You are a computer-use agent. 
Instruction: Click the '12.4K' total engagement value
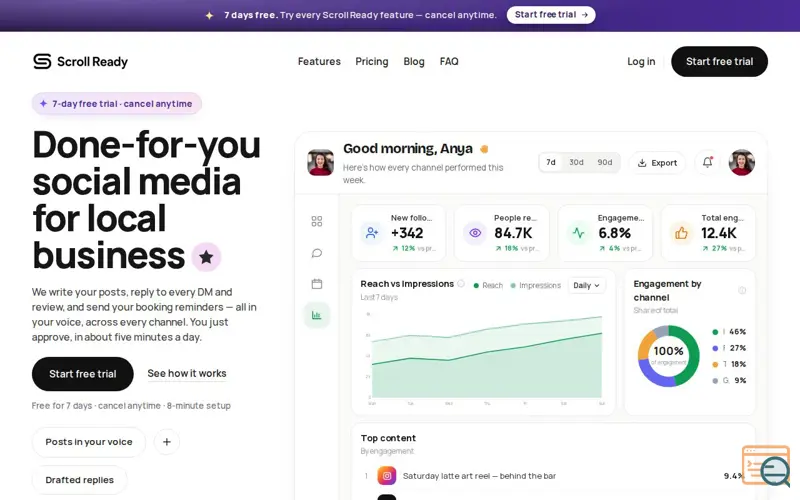tap(719, 233)
